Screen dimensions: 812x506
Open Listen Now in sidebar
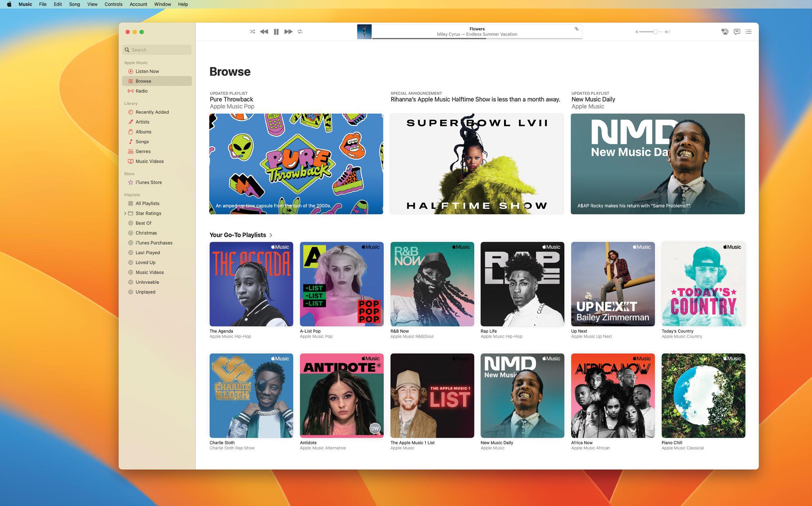[157, 71]
